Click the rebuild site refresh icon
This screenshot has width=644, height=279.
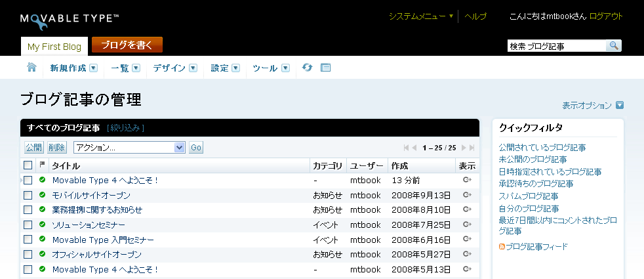pos(307,68)
